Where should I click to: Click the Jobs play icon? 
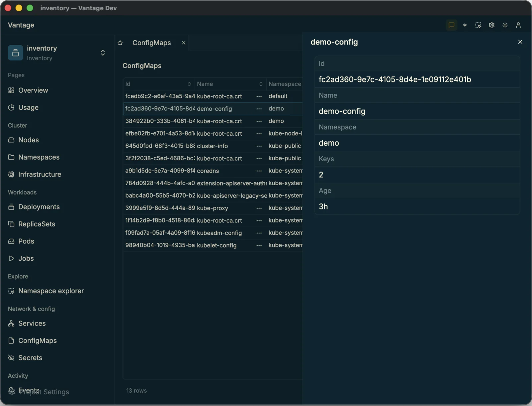(x=11, y=258)
